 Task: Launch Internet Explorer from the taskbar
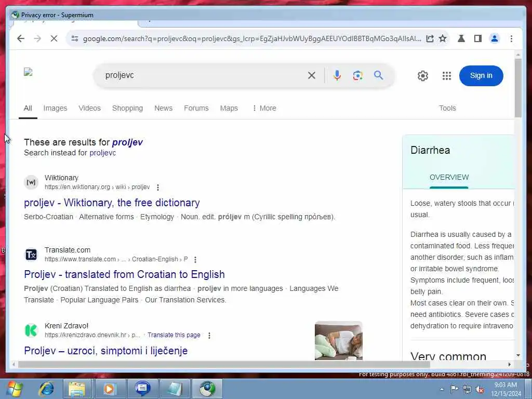coord(46,389)
